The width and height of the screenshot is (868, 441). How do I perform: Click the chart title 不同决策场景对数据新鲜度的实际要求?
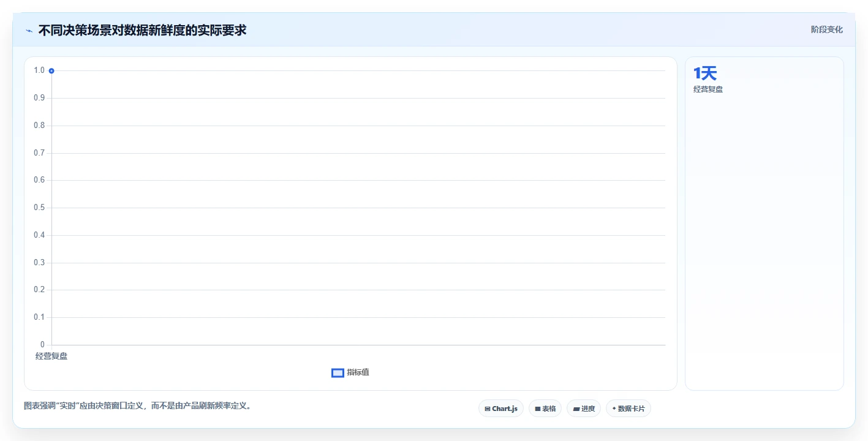point(142,30)
